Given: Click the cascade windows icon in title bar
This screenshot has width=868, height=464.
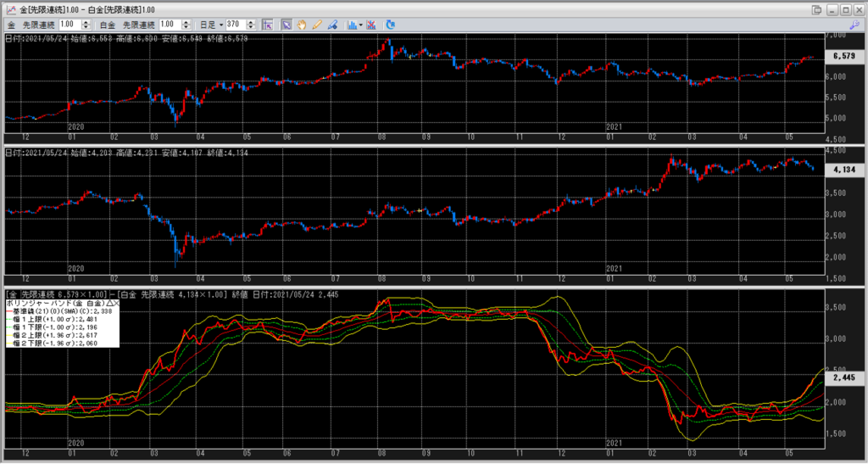Looking at the screenshot, I should (x=816, y=9).
